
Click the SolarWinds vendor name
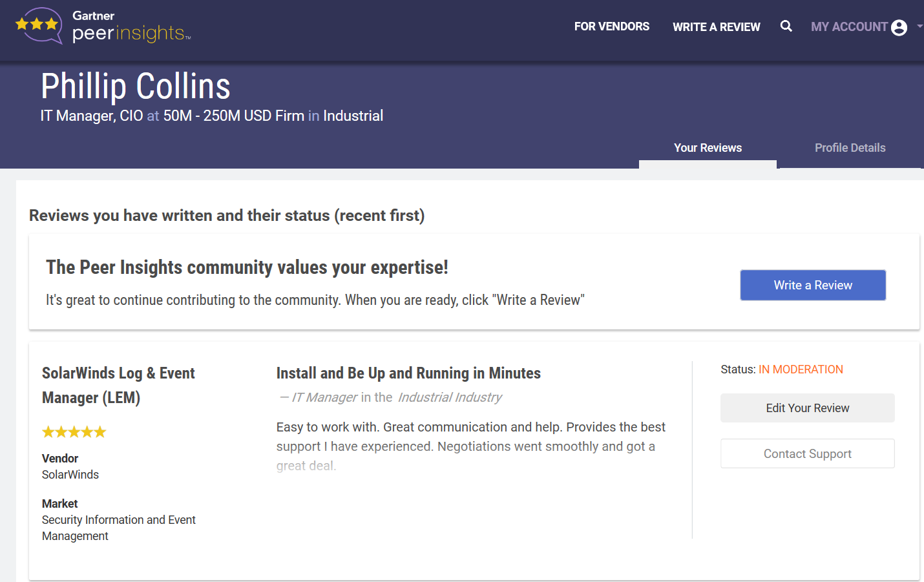70,475
